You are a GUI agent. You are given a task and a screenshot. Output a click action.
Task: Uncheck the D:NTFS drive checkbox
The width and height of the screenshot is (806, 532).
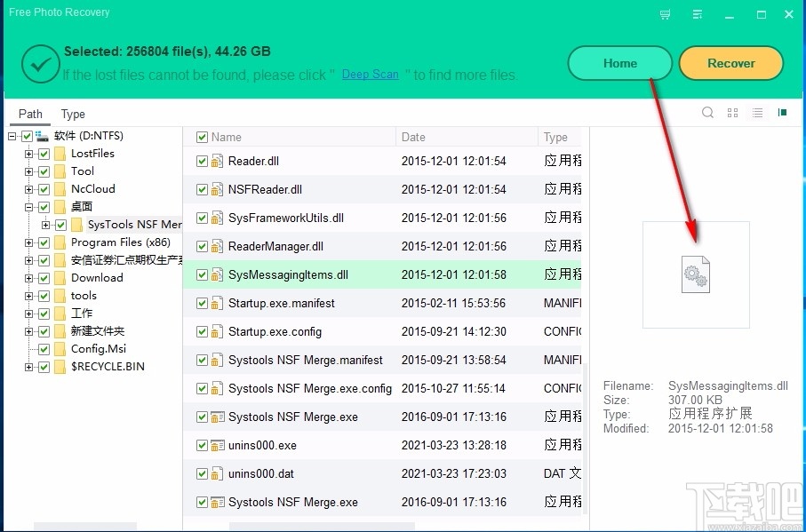pos(28,136)
